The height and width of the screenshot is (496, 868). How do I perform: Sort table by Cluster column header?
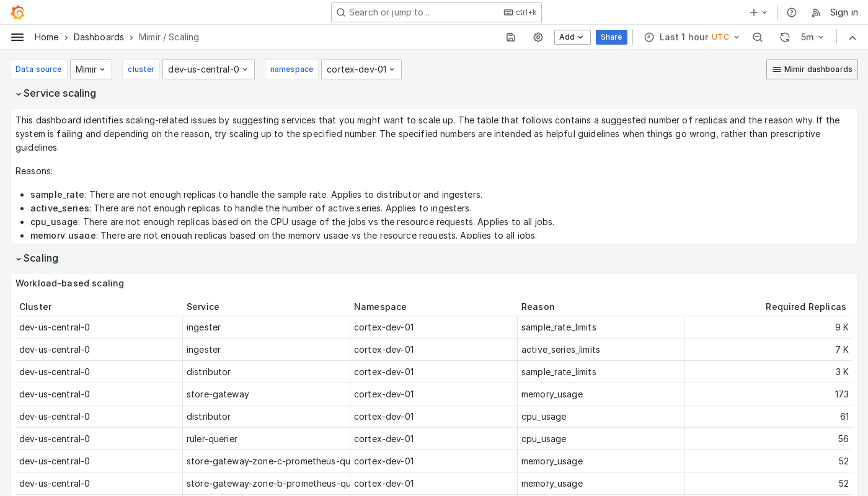[x=35, y=307]
